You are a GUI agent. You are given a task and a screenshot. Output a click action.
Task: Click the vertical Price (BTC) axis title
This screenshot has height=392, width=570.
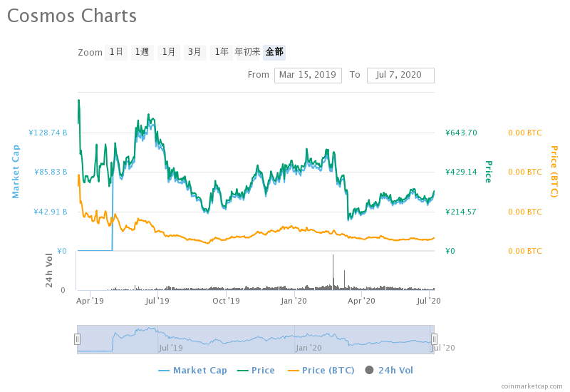(x=554, y=172)
